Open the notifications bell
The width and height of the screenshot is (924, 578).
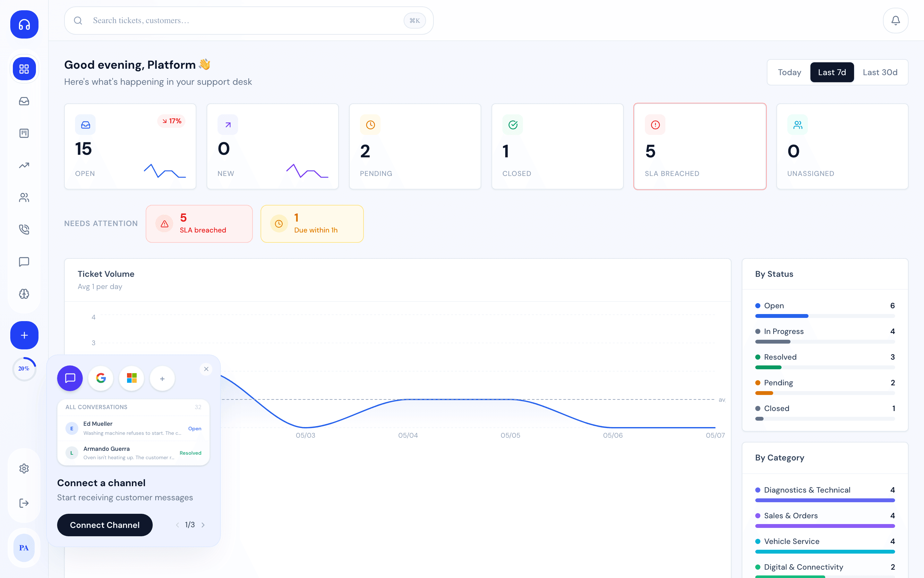point(895,21)
